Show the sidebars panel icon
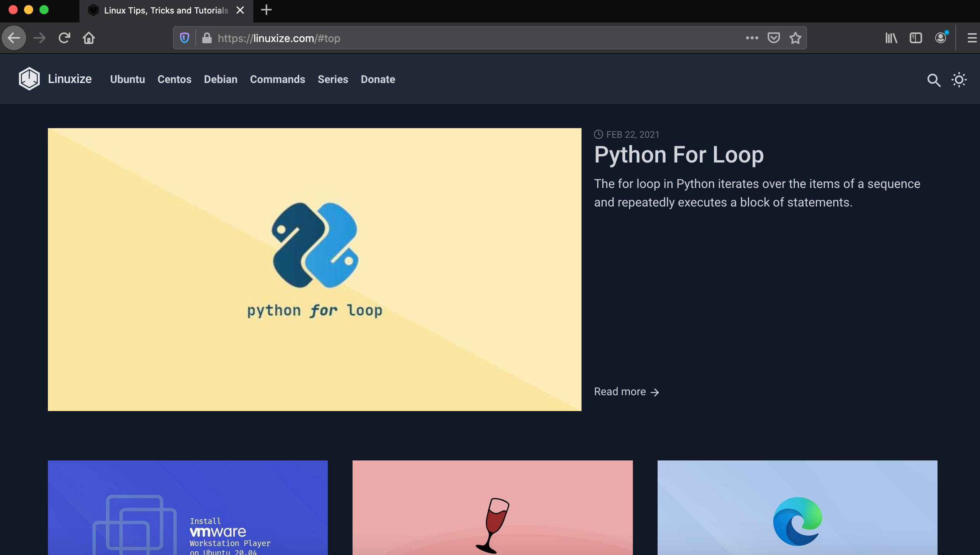 point(916,38)
